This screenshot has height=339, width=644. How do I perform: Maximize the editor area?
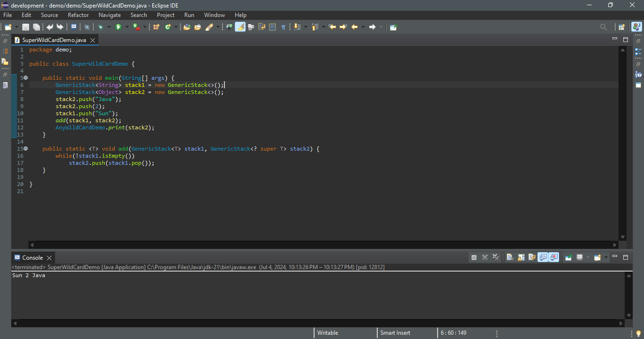tap(626, 39)
